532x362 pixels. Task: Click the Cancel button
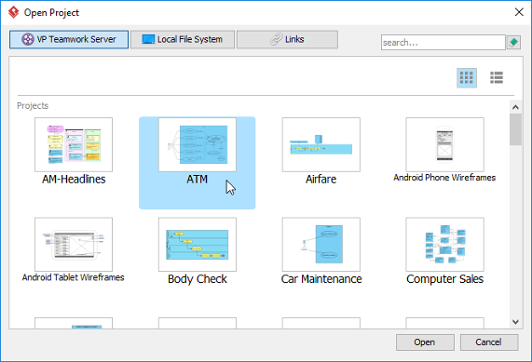coord(489,342)
